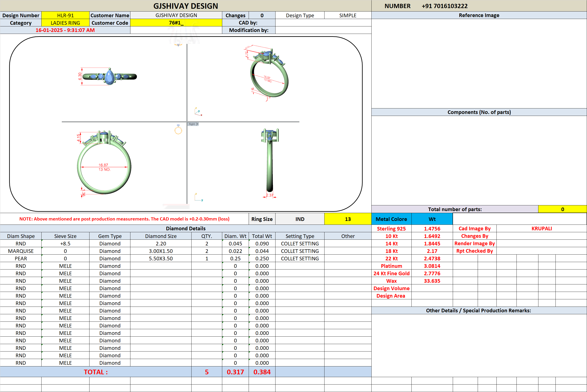Select the customer code cell 76#1_
This screenshot has height=392, width=587.
176,23
